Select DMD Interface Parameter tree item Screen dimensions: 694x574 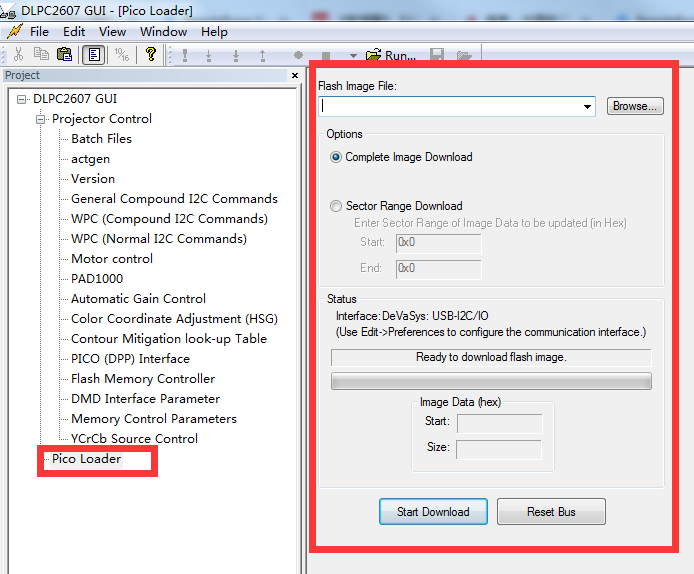click(x=145, y=399)
